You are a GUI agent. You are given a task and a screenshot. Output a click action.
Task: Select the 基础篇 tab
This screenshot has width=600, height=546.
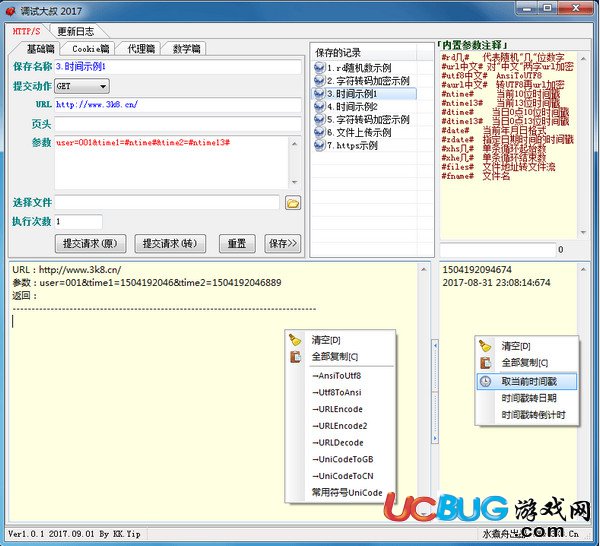coord(40,49)
